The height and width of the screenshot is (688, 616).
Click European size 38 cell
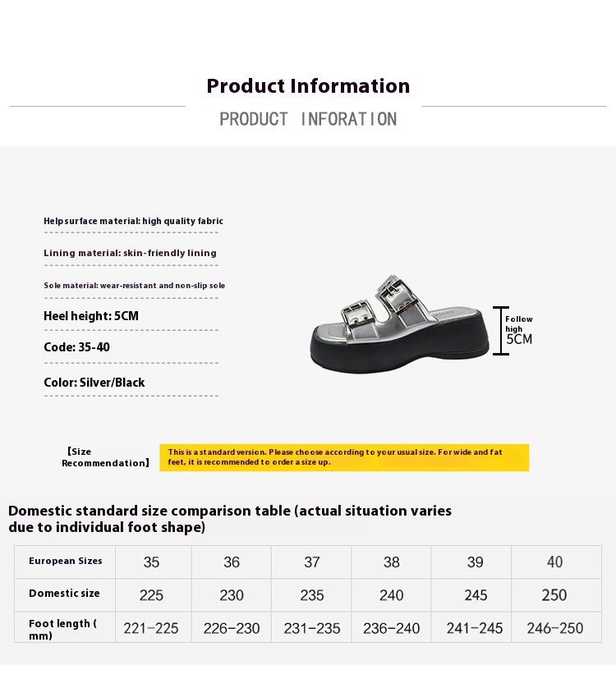coord(391,562)
